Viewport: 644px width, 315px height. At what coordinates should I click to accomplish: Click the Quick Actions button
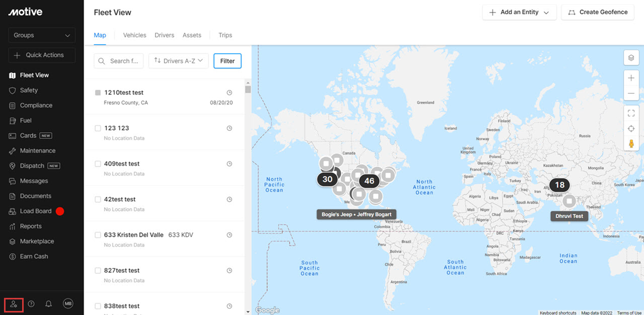pos(42,55)
